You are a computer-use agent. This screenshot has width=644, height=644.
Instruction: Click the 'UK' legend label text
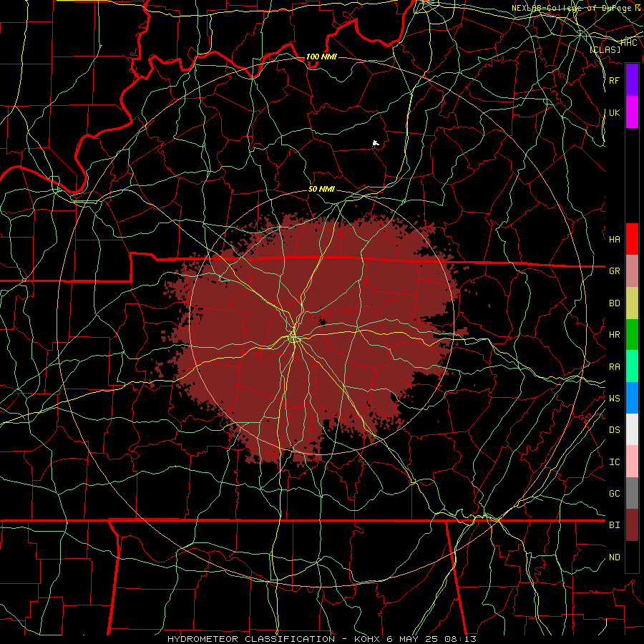[614, 113]
